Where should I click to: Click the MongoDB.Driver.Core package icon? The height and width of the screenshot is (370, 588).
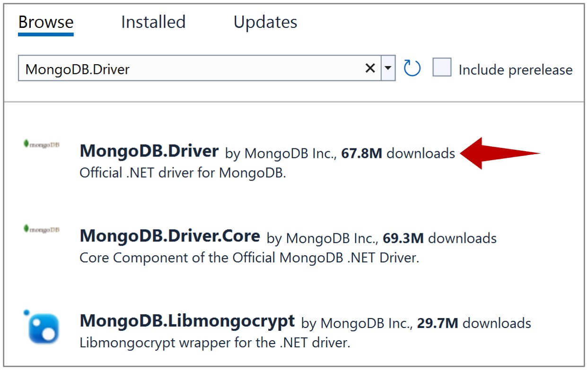click(x=41, y=229)
